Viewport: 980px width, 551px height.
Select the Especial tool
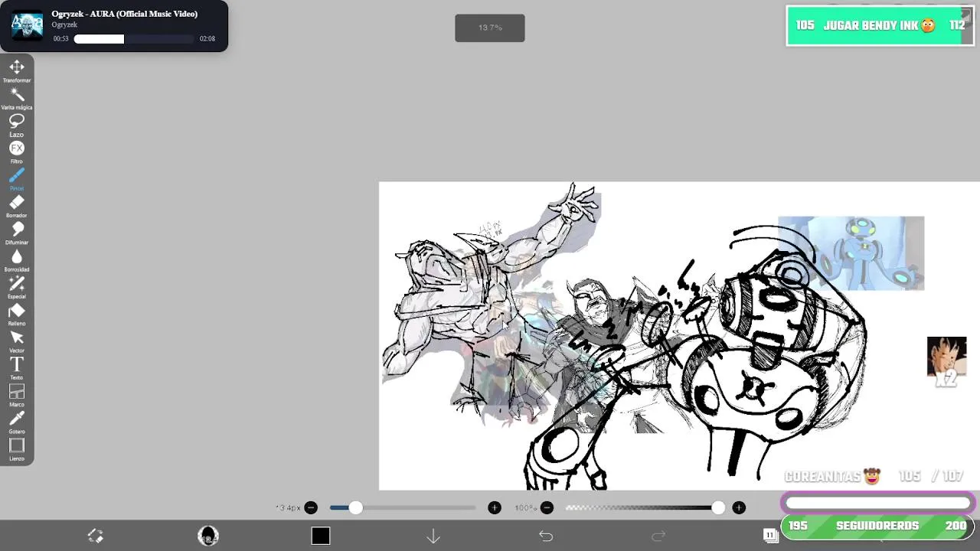click(x=17, y=287)
